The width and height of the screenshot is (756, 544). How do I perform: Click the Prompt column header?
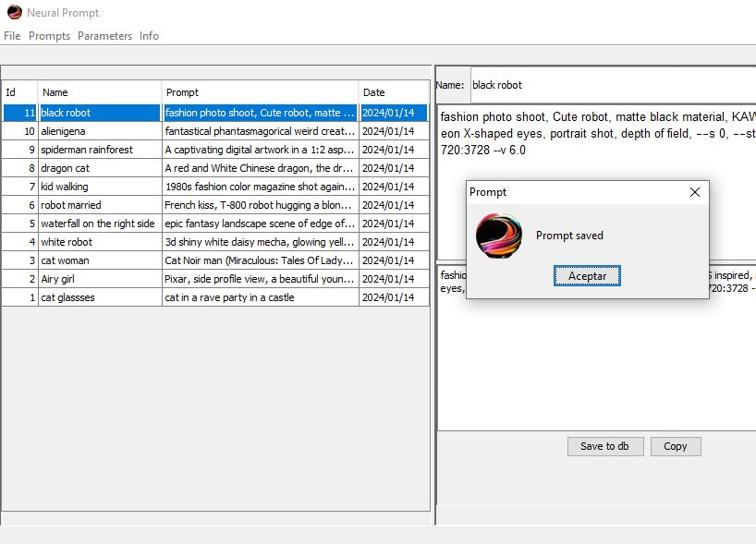pyautogui.click(x=260, y=92)
